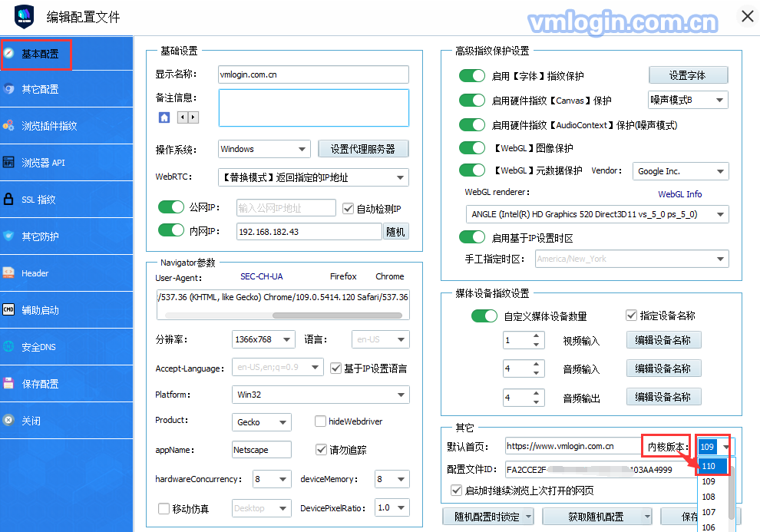Click the Chrome User-Agent link
The height and width of the screenshot is (532, 760).
(390, 276)
